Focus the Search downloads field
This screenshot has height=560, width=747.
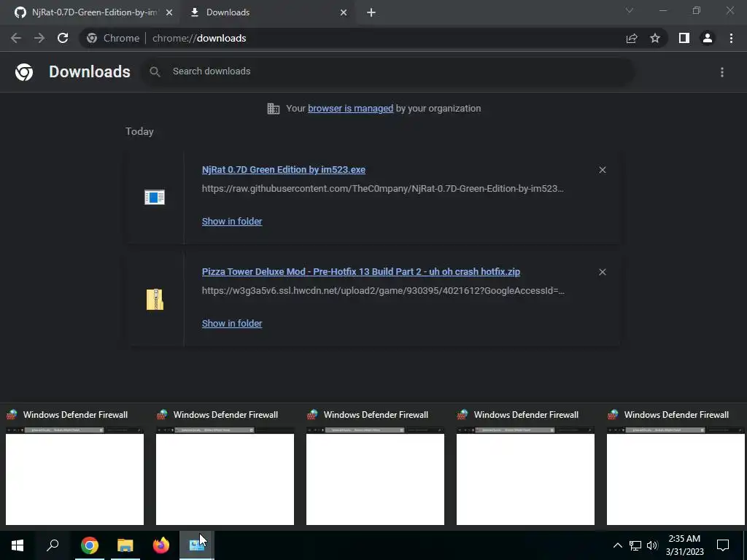click(388, 71)
